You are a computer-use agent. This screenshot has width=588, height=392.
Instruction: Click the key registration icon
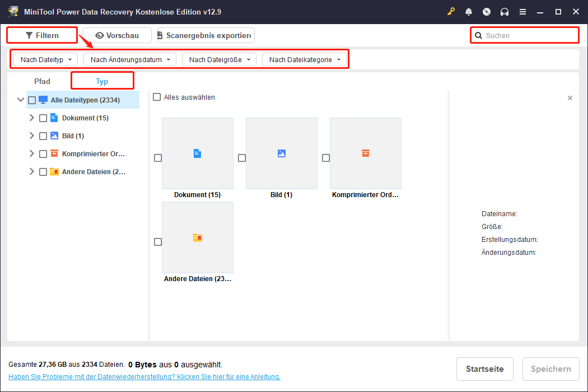pyautogui.click(x=451, y=12)
